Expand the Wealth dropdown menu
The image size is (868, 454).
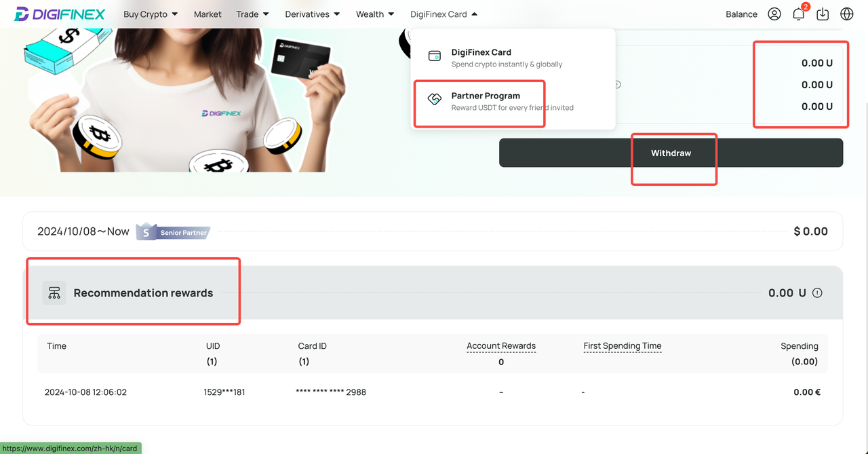(375, 14)
